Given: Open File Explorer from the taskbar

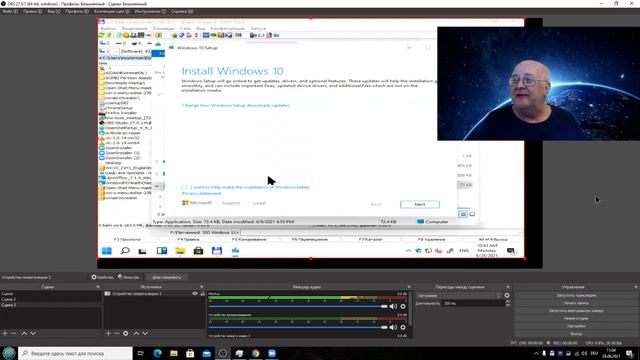Looking at the screenshot, I should (174, 353).
